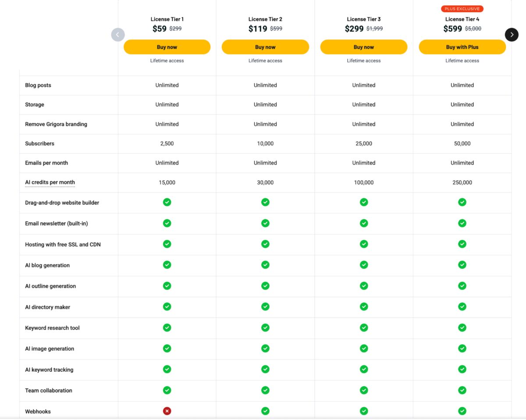The image size is (526, 420).
Task: Click Tier 1 Drag-and-drop website builder checkmark
Action: [167, 202]
